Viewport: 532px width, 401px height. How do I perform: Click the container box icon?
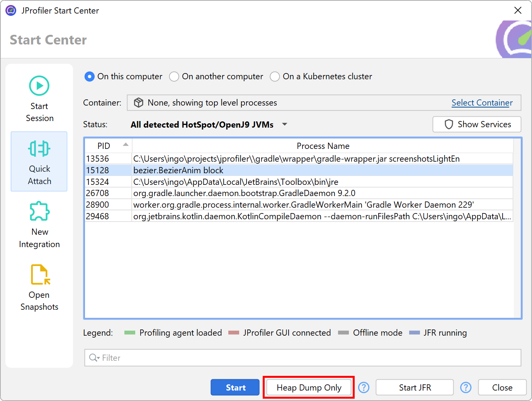(138, 103)
